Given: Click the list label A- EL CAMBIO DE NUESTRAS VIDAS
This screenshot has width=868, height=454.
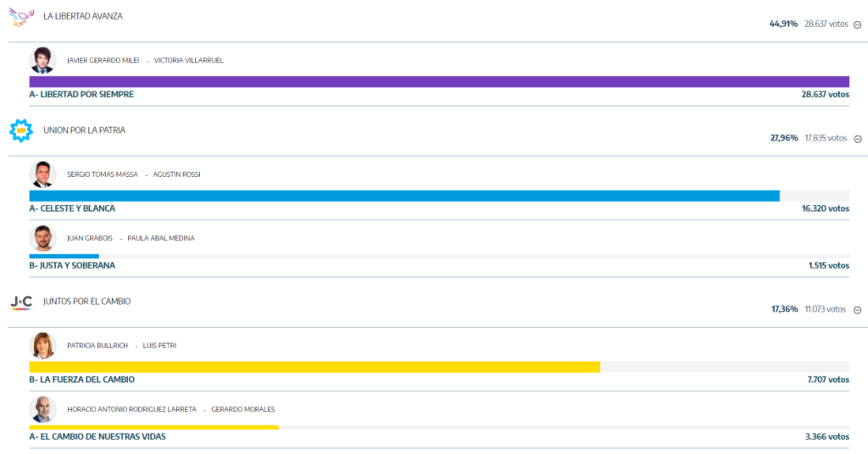Looking at the screenshot, I should pos(97,437).
